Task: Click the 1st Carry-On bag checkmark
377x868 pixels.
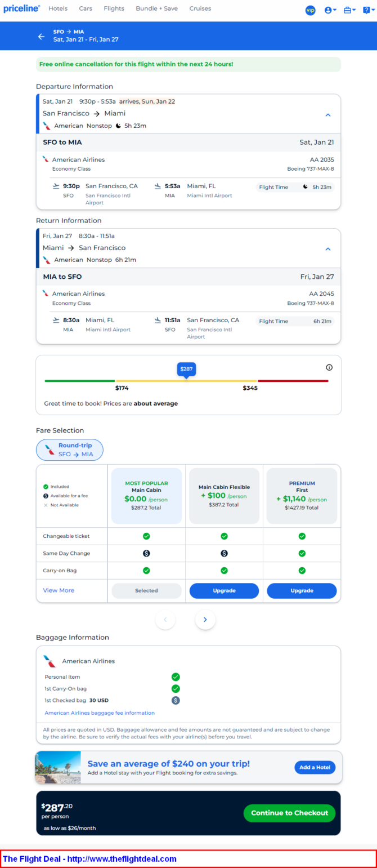Action: [176, 689]
